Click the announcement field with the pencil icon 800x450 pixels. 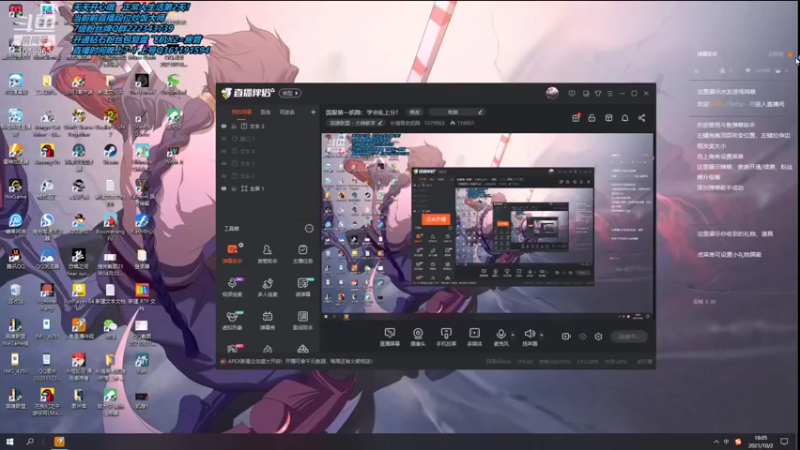coord(456,112)
